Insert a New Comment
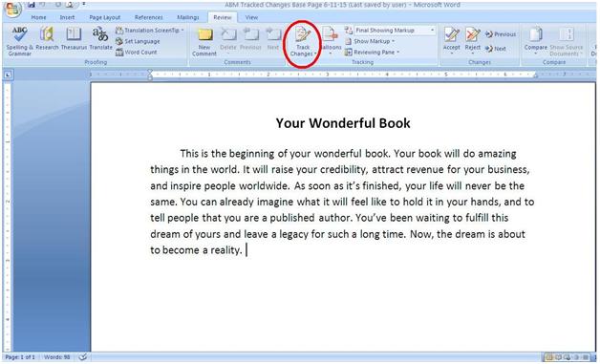The height and width of the screenshot is (364, 600). click(204, 42)
